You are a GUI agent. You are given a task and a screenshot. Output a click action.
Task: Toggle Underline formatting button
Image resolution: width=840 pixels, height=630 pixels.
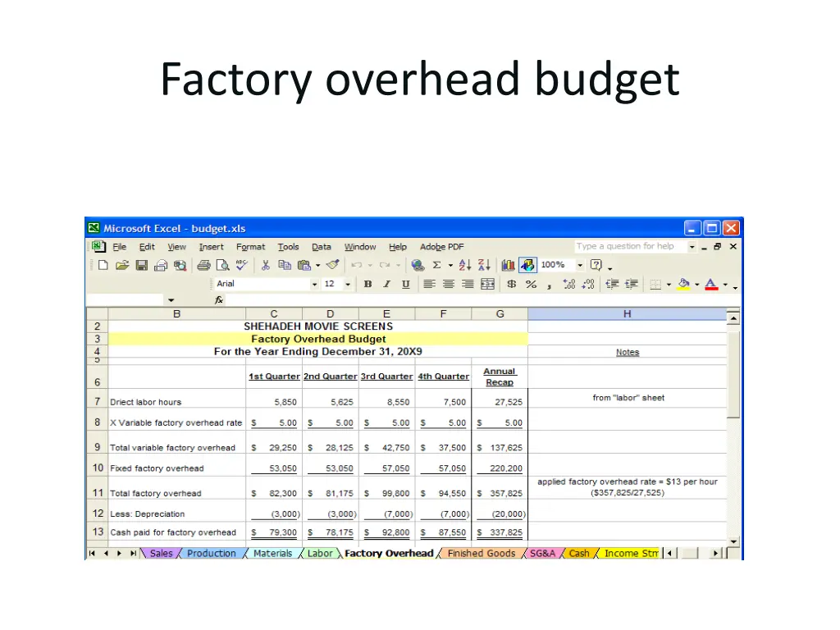[x=405, y=285]
